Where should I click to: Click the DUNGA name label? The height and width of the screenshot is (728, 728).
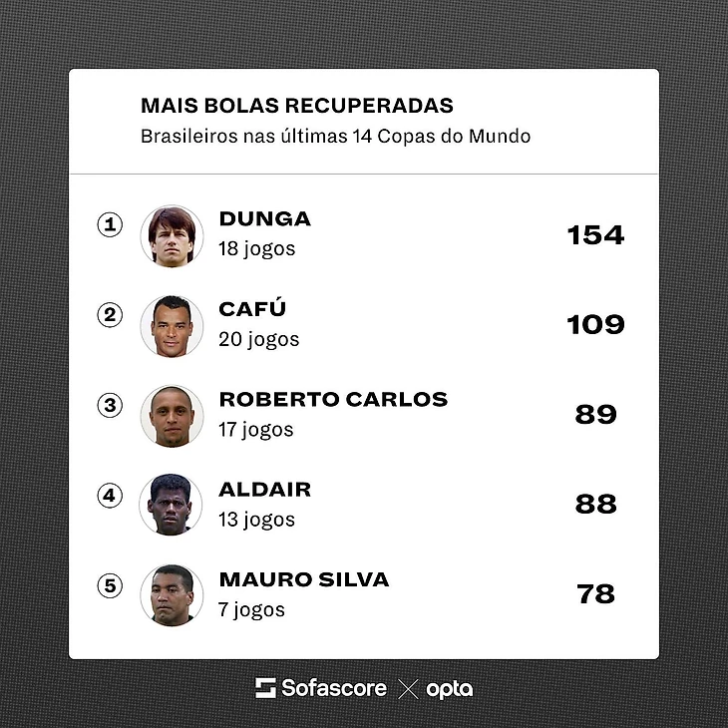pyautogui.click(x=265, y=219)
